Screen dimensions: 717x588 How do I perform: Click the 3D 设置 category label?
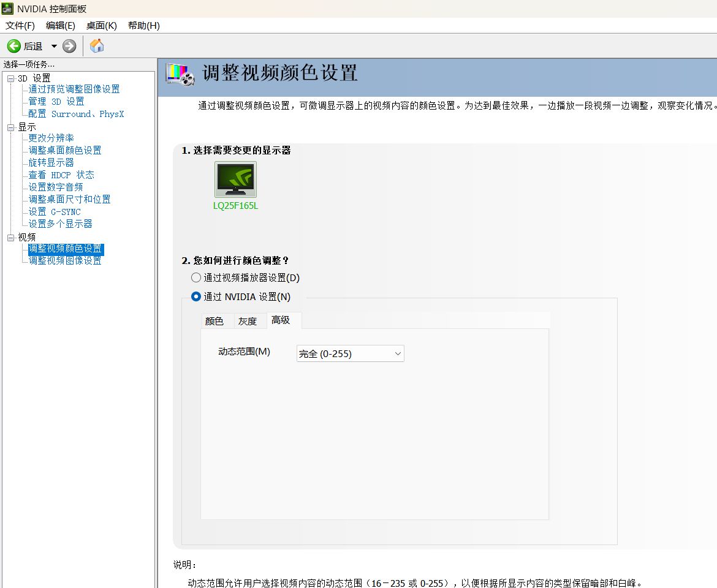click(x=34, y=78)
